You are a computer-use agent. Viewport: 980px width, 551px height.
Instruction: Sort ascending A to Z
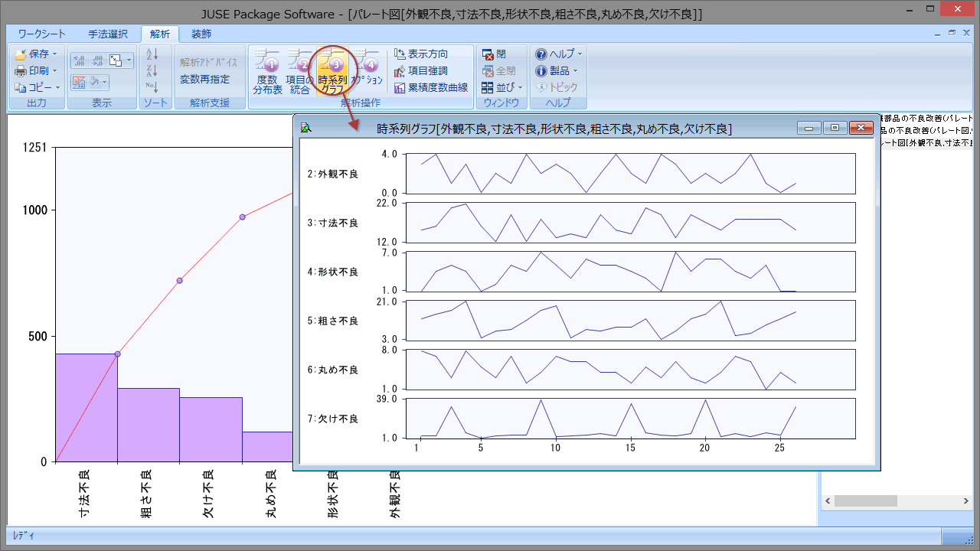[x=152, y=54]
